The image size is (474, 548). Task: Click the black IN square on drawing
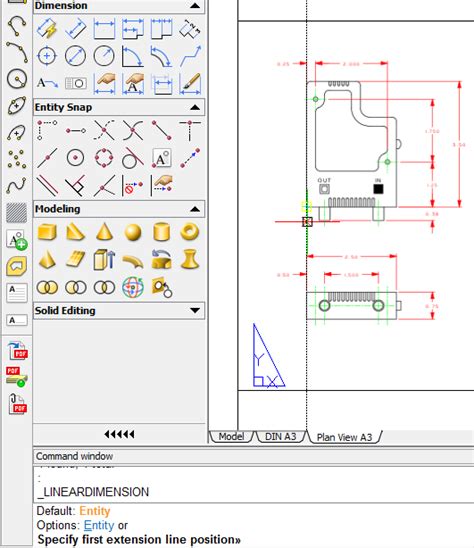click(378, 189)
